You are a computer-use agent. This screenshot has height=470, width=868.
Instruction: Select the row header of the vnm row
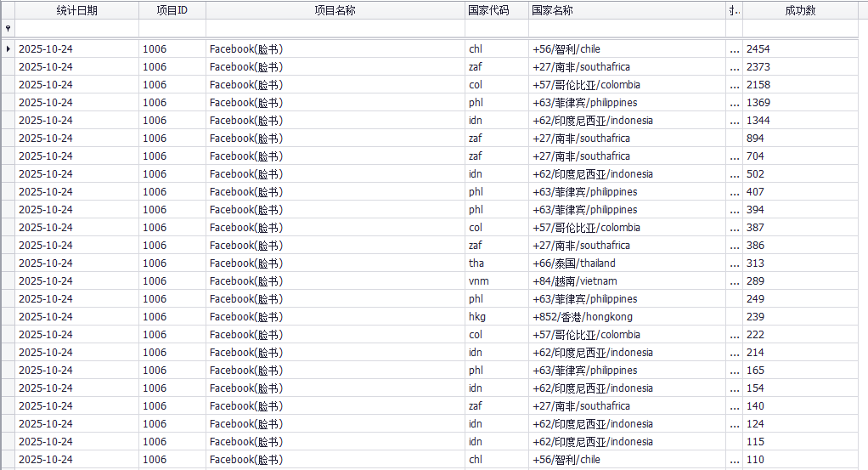click(x=8, y=281)
